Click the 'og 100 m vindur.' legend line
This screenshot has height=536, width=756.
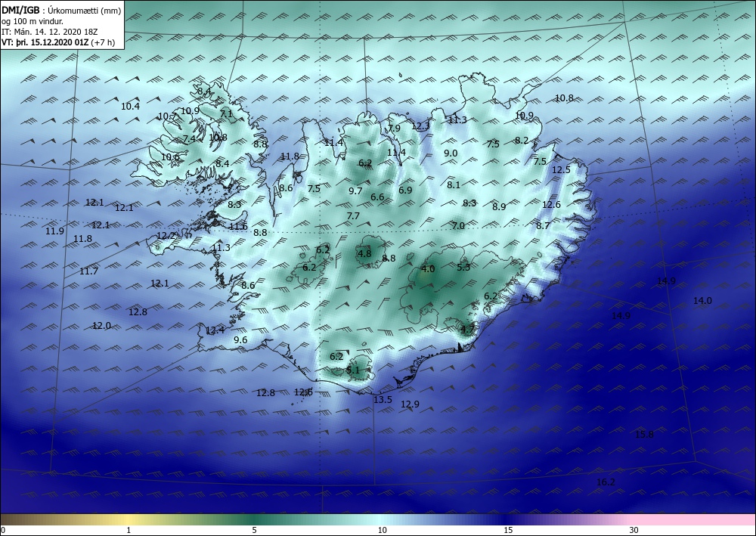[33, 20]
